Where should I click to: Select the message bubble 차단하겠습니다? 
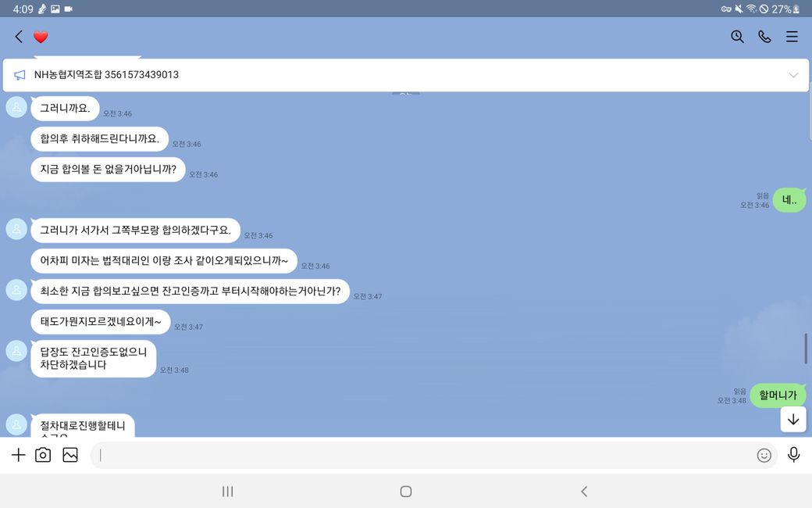point(93,359)
